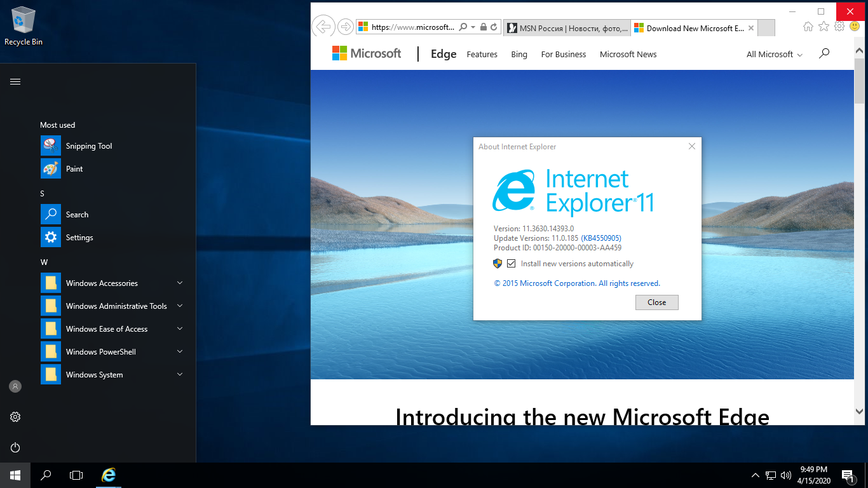Open the Recycle Bin desktop icon

click(x=24, y=27)
